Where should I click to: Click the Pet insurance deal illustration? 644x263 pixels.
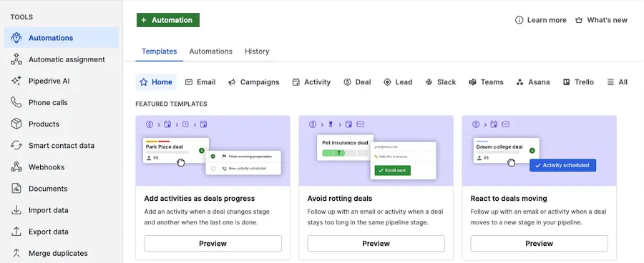pyautogui.click(x=376, y=151)
